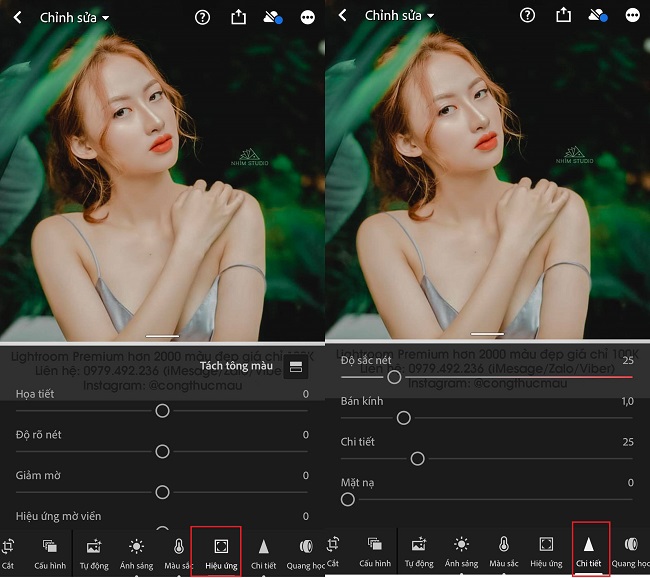The height and width of the screenshot is (578, 650).
Task: Go back using left screen's back arrow
Action: [x=17, y=17]
